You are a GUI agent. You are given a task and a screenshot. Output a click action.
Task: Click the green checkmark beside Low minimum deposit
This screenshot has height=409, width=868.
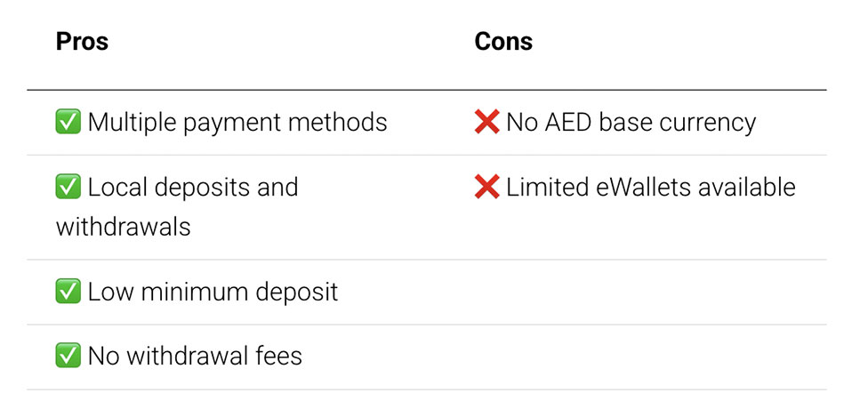(x=68, y=292)
